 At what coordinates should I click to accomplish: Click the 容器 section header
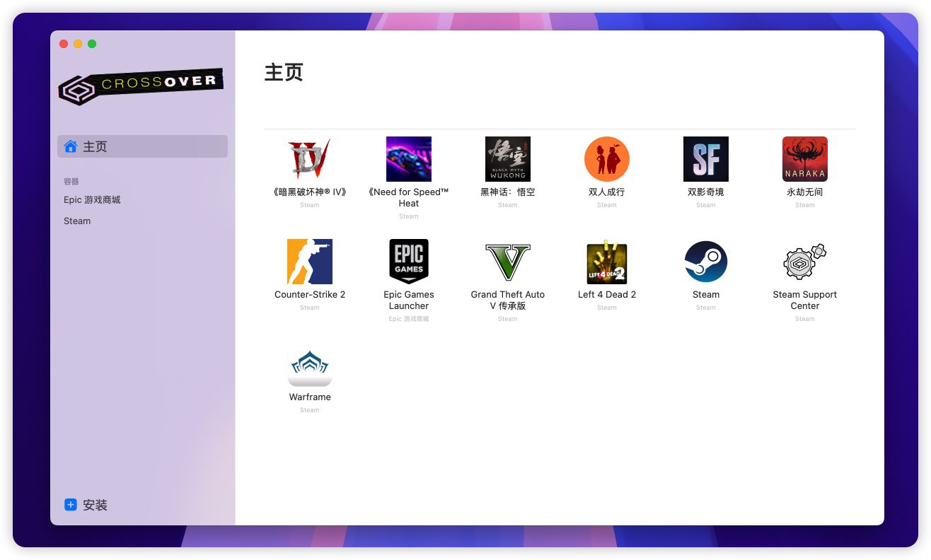point(71,182)
